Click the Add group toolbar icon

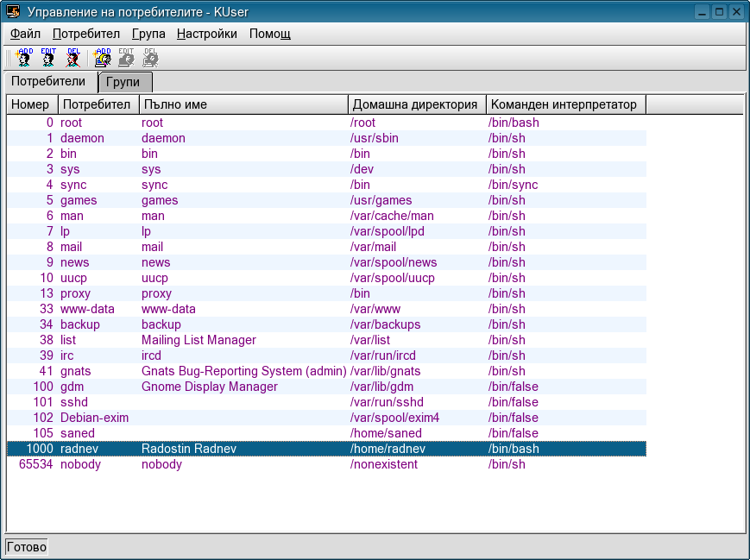click(102, 58)
